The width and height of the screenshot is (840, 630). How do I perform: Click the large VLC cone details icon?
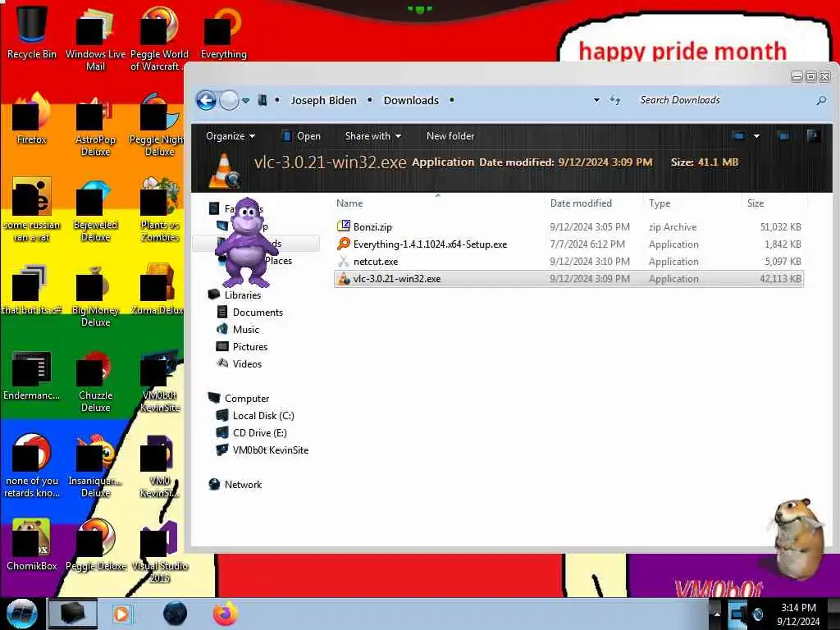point(225,171)
